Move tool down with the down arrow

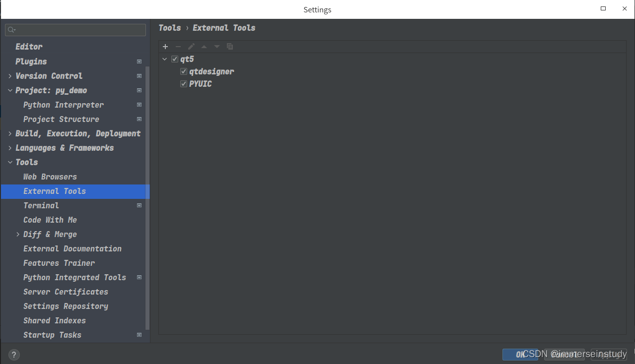(x=217, y=47)
